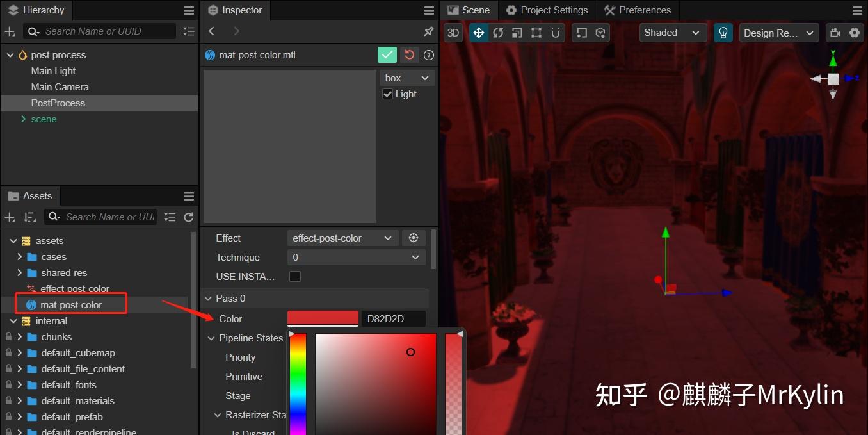868x435 pixels.
Task: Enable the Light checkbox in material preview
Action: click(x=387, y=94)
